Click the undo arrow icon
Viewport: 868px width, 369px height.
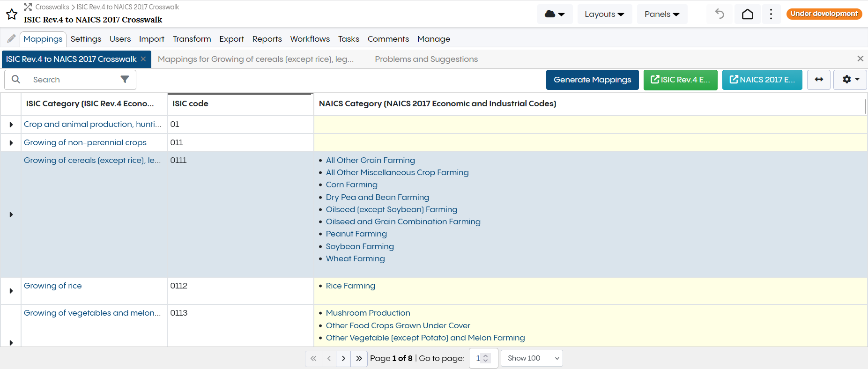[720, 14]
